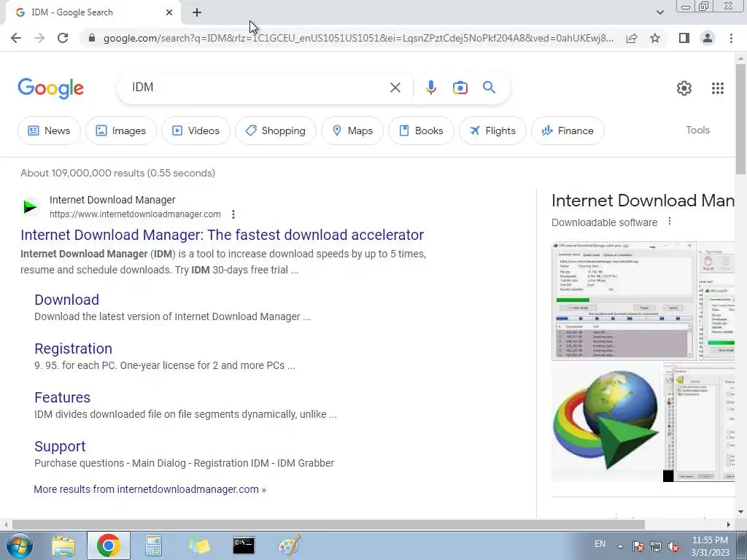Click the EN language indicator

600,544
